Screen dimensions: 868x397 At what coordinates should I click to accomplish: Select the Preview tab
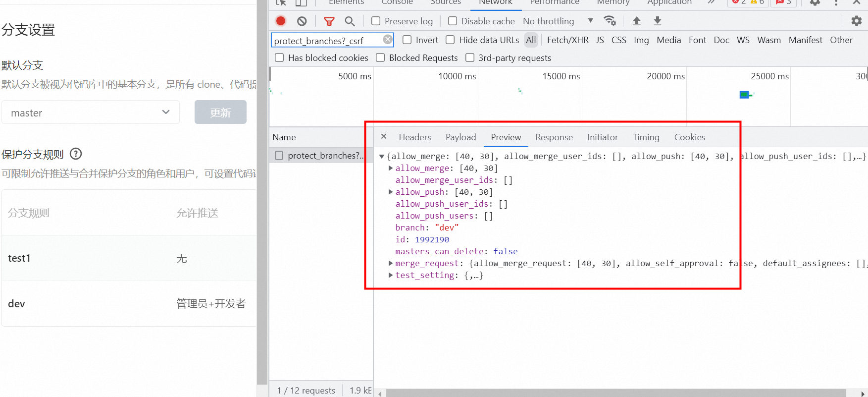click(x=506, y=137)
